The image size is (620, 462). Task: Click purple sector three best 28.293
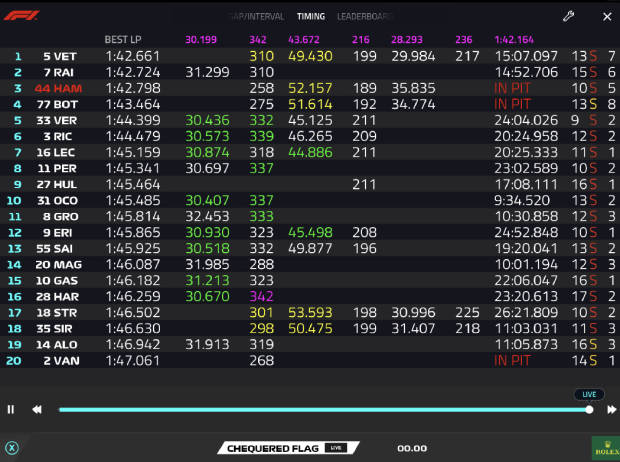point(407,40)
